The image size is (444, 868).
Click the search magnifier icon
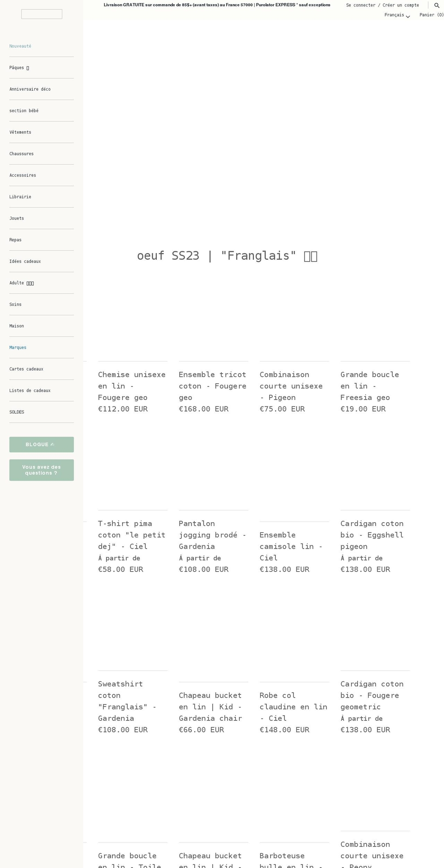[437, 5]
